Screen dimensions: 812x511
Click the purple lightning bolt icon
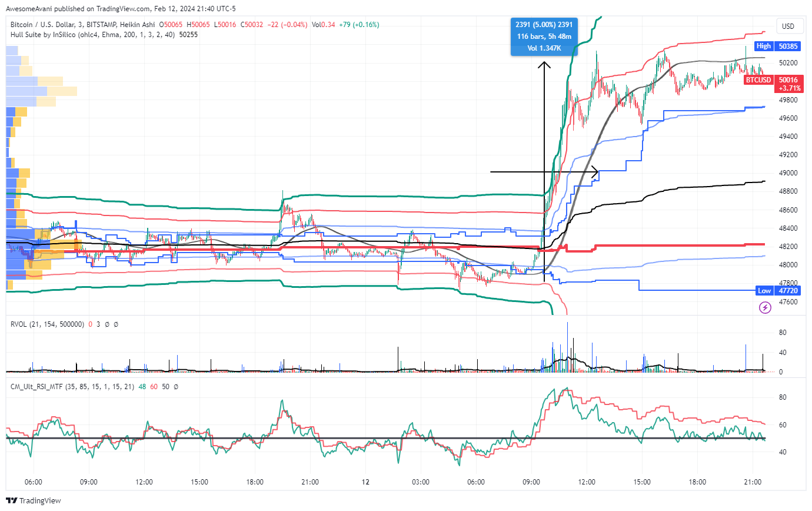click(765, 307)
